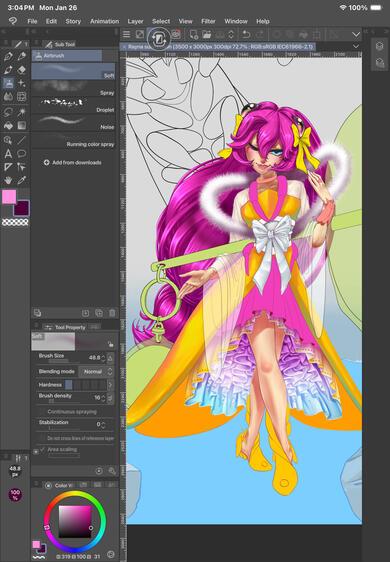Select the Soft airbrush sub tool
Screen dimensions: 390x562
[x=73, y=71]
